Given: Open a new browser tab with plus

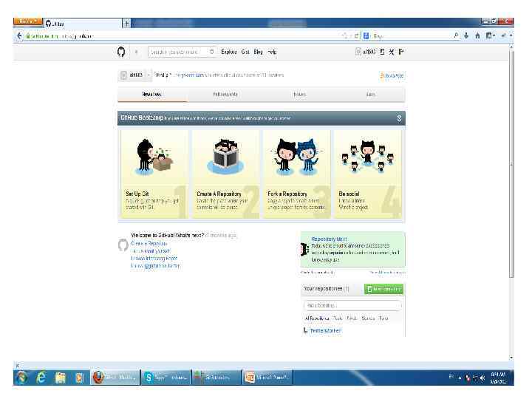Looking at the screenshot, I should pos(126,24).
